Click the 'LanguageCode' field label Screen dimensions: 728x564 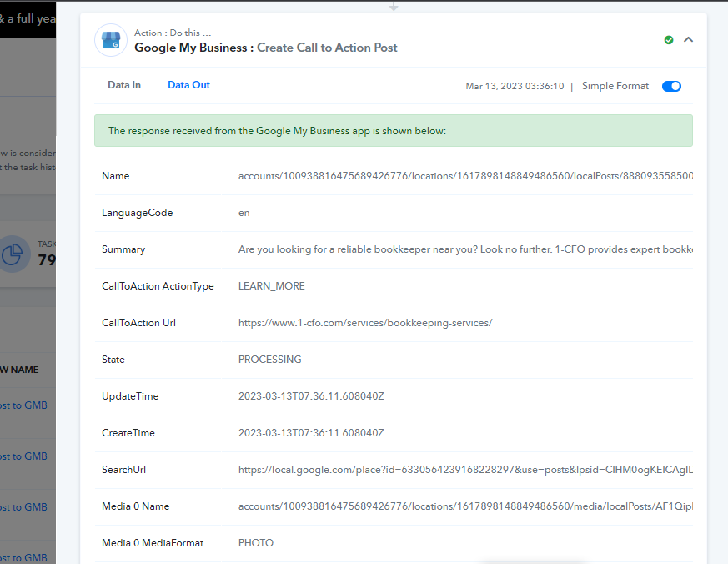click(138, 213)
